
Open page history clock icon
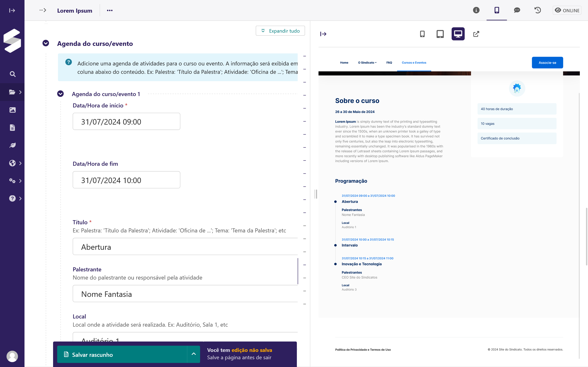click(x=537, y=10)
